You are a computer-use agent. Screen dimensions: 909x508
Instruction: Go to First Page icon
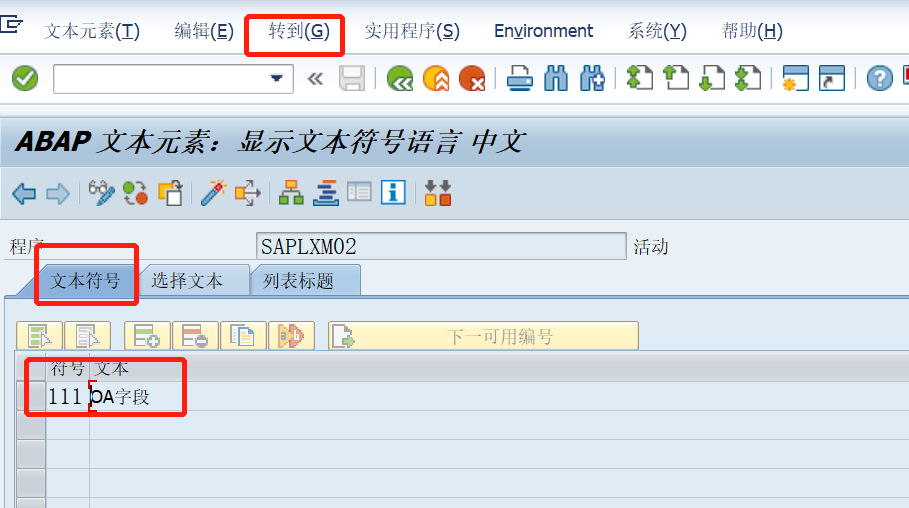(x=639, y=78)
